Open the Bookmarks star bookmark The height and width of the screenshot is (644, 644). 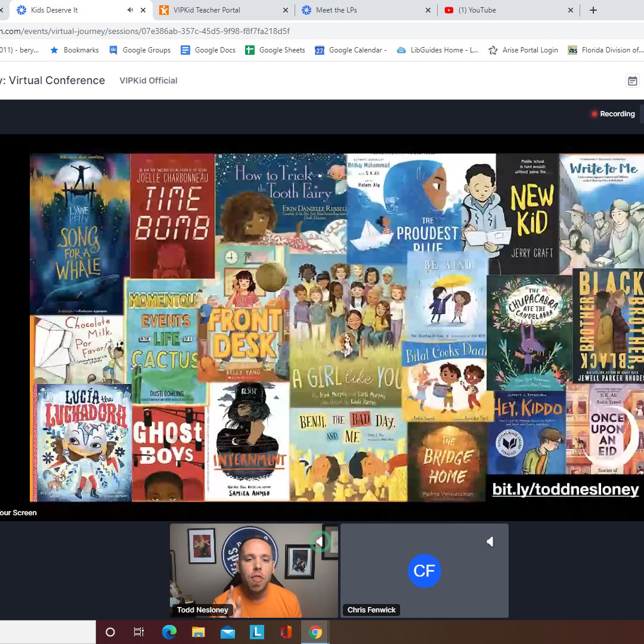point(75,50)
